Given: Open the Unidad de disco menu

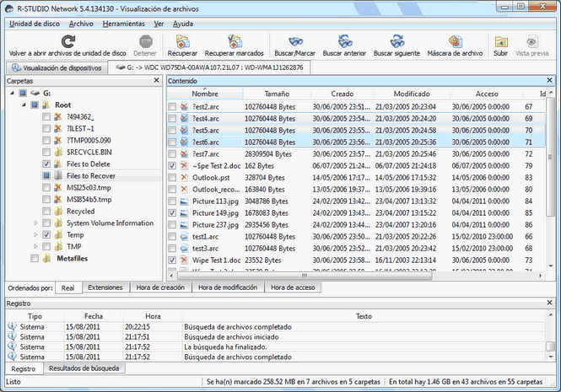Looking at the screenshot, I should coord(35,24).
